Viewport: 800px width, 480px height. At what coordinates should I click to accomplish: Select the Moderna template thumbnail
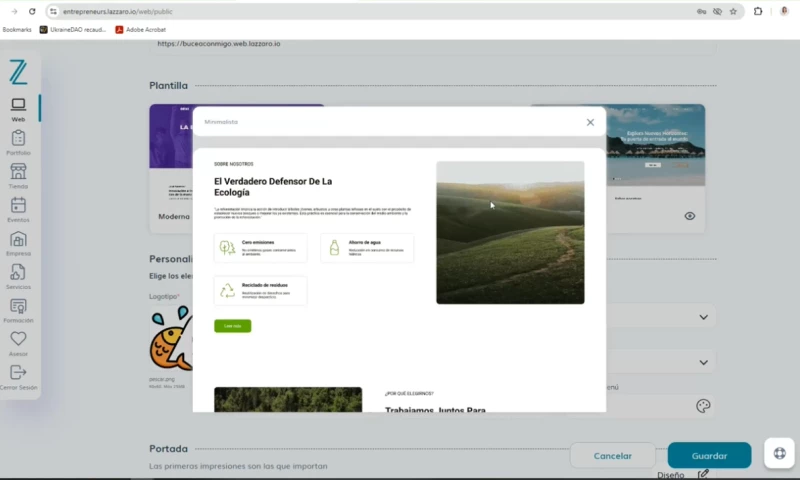pyautogui.click(x=171, y=136)
